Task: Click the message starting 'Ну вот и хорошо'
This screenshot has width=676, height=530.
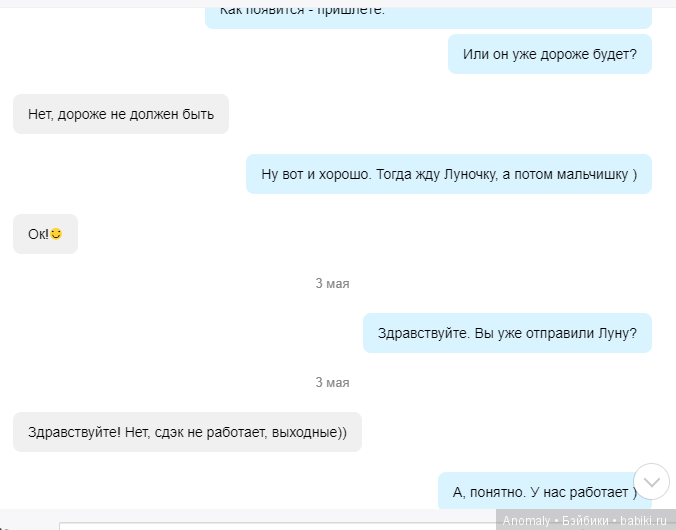Action: coord(449,174)
